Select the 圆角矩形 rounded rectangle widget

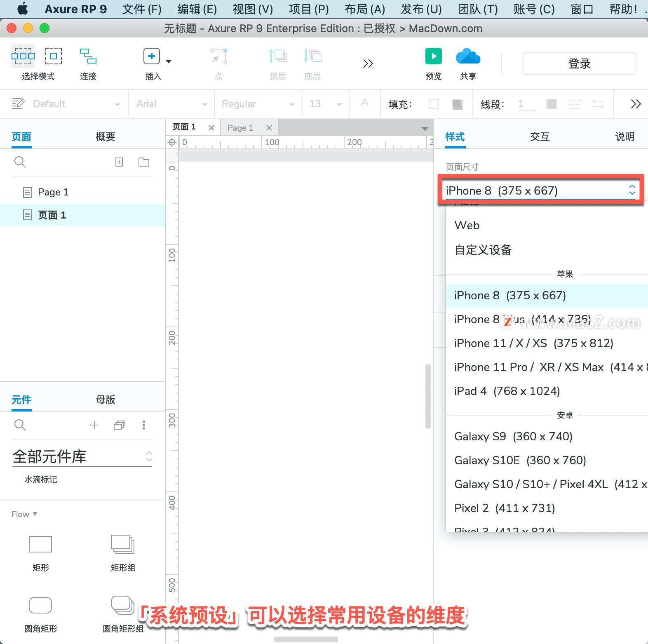(x=40, y=614)
